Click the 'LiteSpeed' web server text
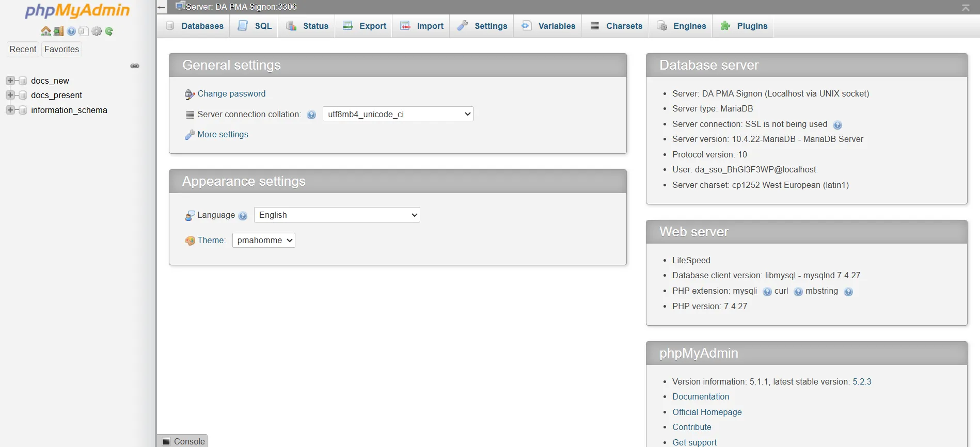The image size is (980, 447). click(691, 261)
